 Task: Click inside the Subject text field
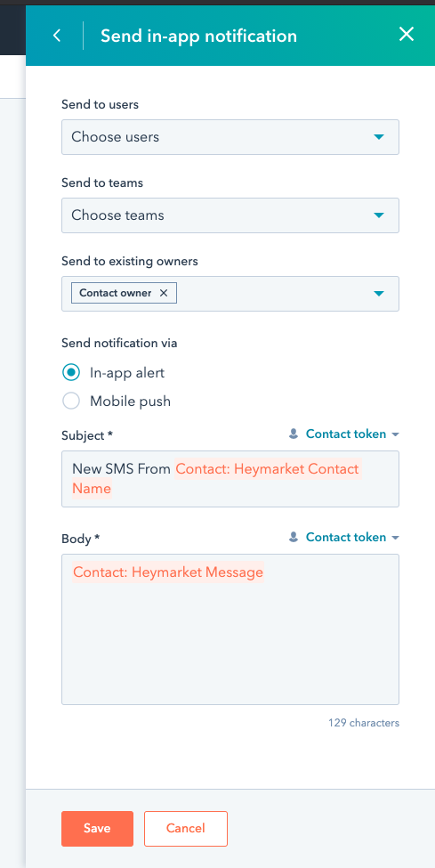pos(230,479)
